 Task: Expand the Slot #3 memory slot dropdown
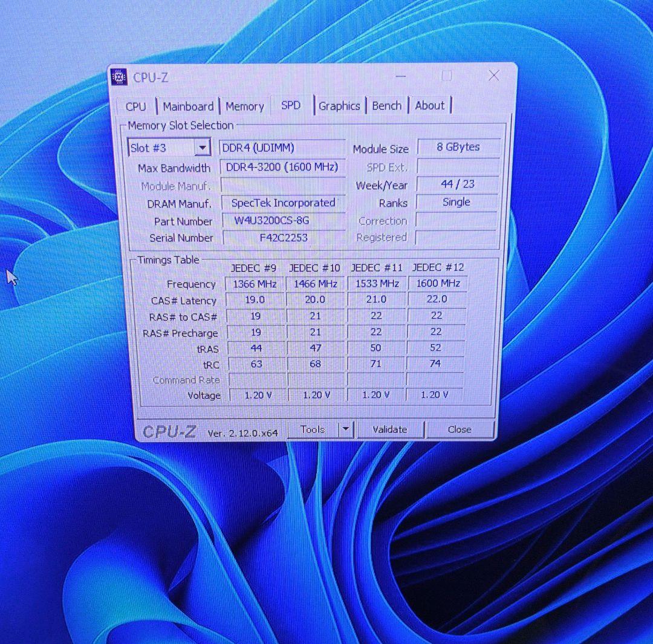coord(203,148)
